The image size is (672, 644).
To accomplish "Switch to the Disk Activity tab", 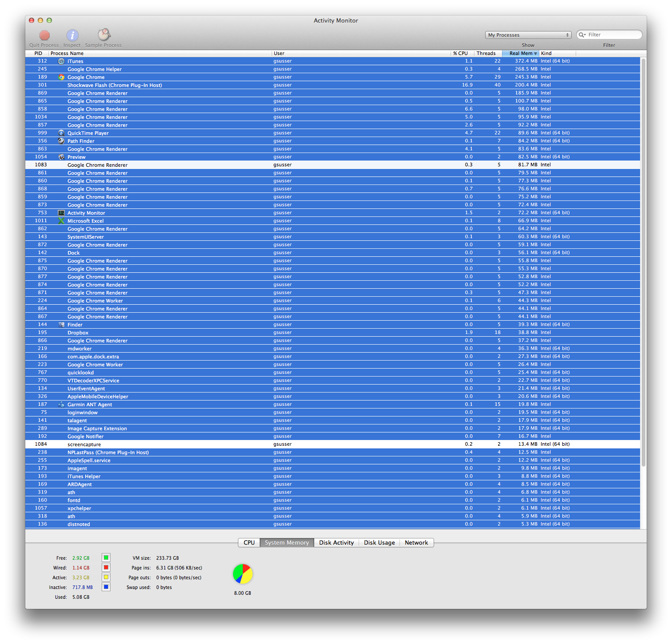I will [x=336, y=542].
